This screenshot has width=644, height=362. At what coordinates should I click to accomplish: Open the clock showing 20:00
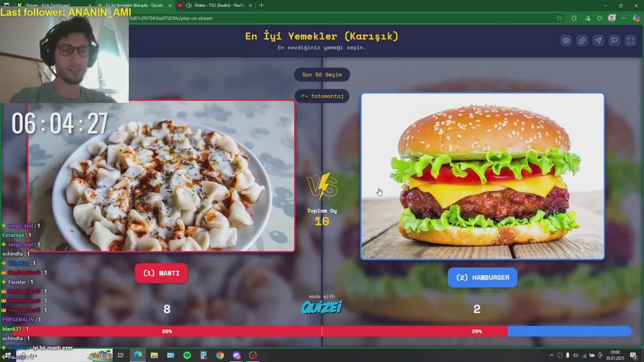[615, 355]
